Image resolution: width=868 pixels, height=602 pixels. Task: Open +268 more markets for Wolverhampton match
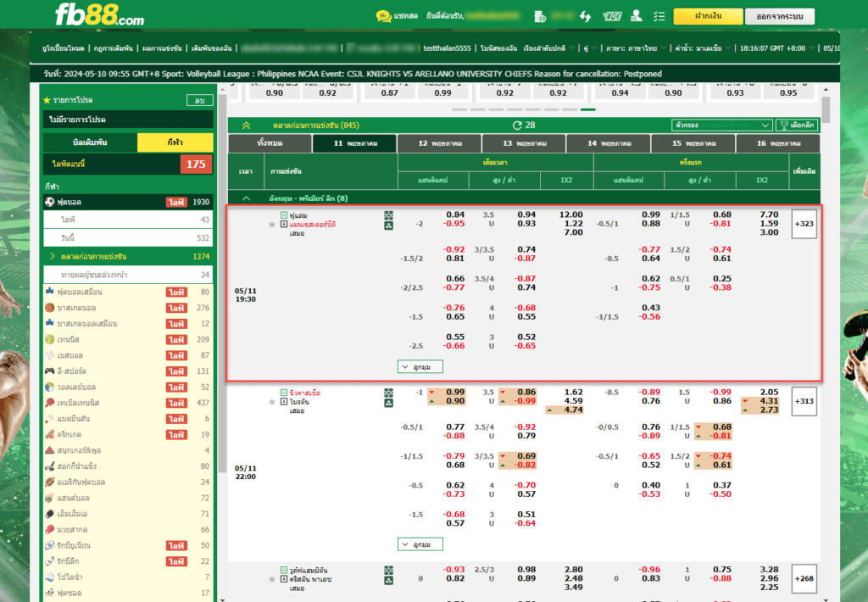pos(804,579)
